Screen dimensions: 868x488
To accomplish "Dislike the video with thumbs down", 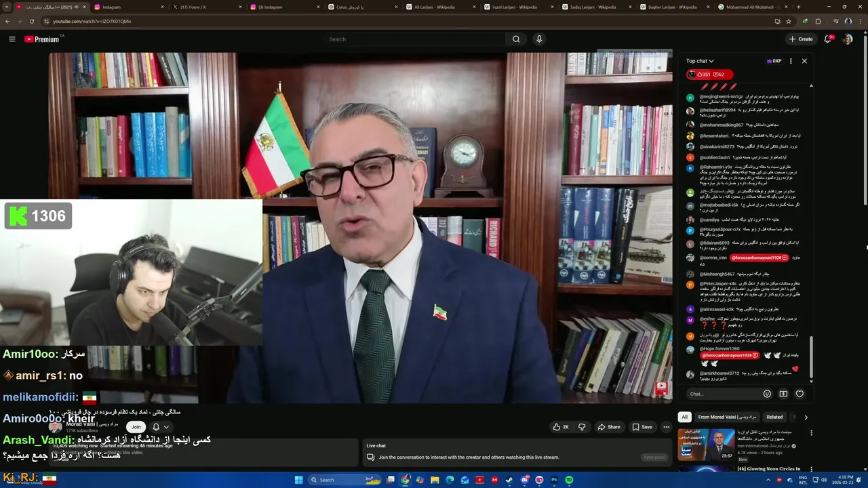I will [581, 427].
